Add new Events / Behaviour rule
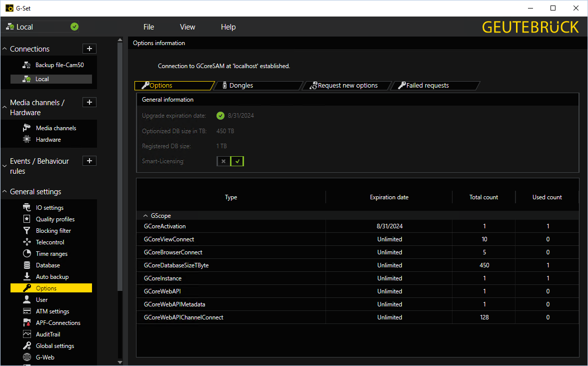Image resolution: width=588 pixels, height=366 pixels. 89,161
